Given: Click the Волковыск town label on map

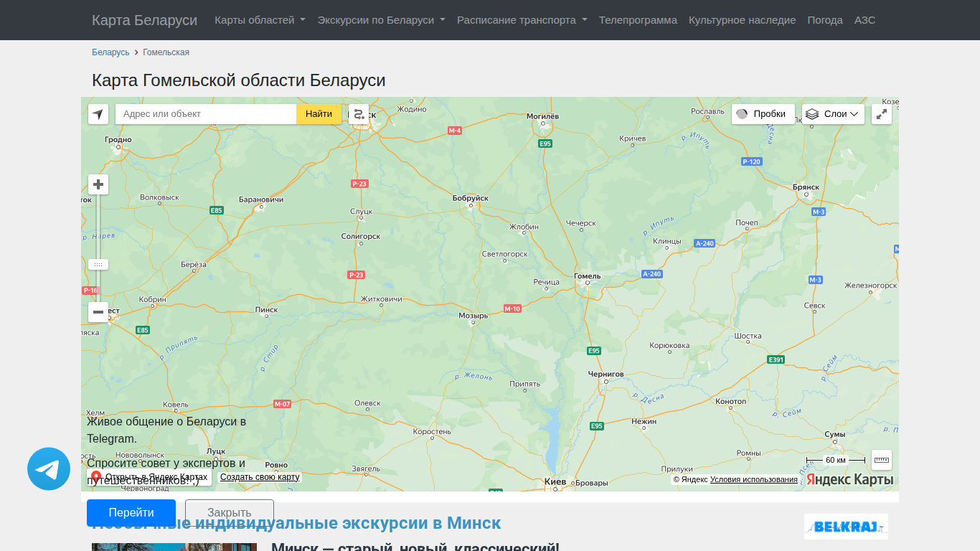Looking at the screenshot, I should pyautogui.click(x=159, y=197).
